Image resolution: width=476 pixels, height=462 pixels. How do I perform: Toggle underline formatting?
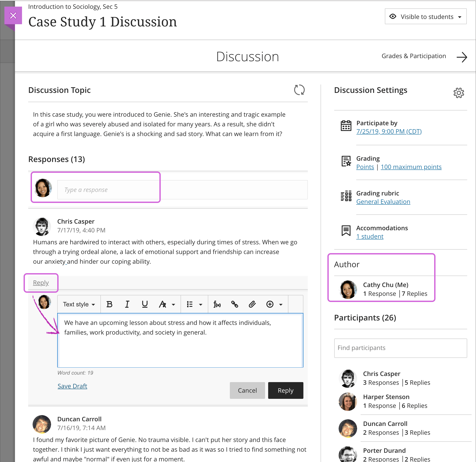click(x=145, y=304)
